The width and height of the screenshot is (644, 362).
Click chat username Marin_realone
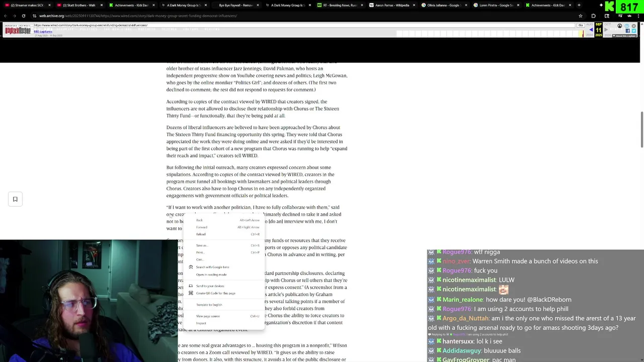[x=462, y=300]
